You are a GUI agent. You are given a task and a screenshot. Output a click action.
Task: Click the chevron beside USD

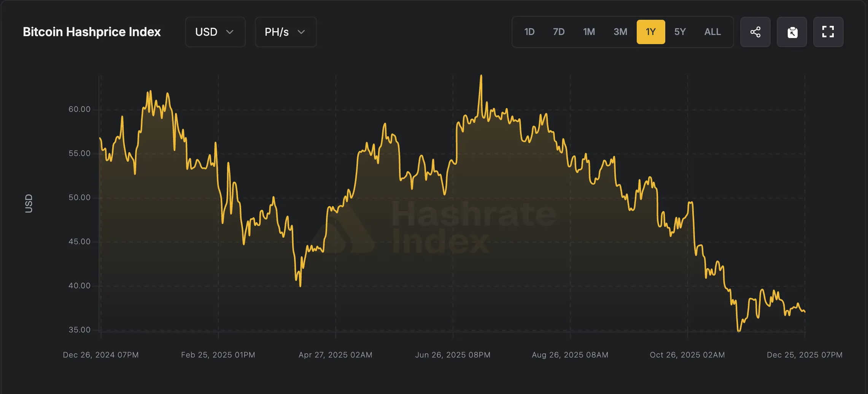click(x=230, y=32)
